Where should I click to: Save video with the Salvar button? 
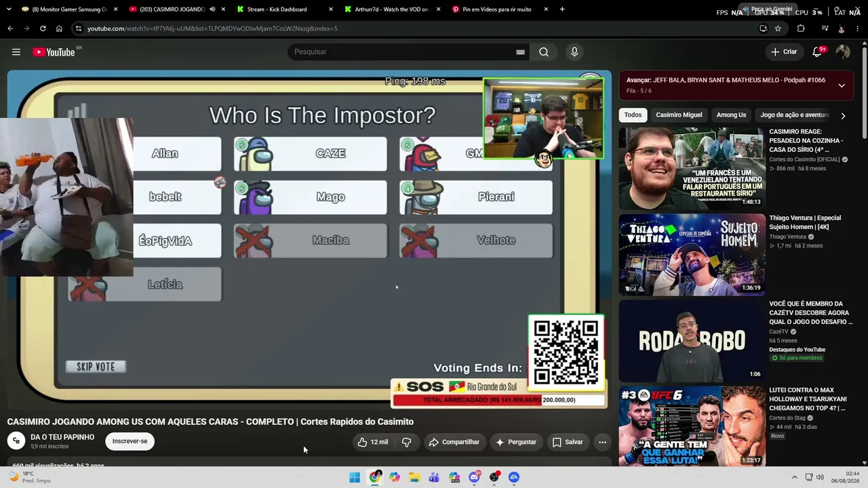[568, 442]
